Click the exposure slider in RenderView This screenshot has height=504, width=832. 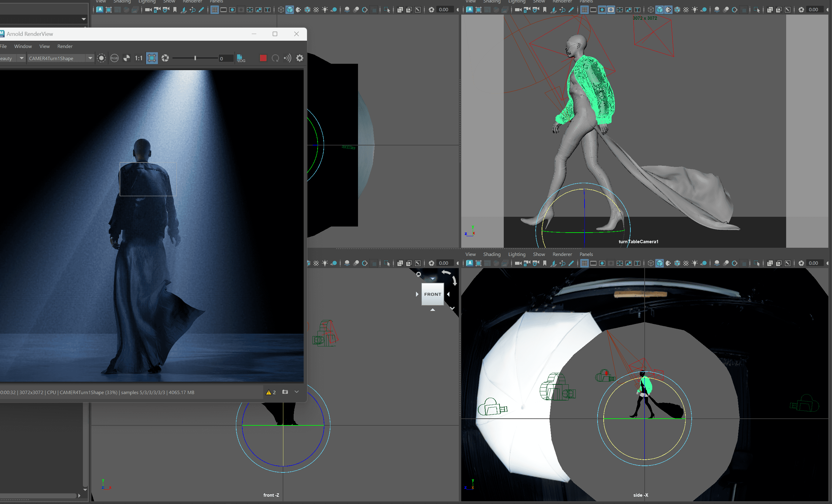[x=195, y=58]
